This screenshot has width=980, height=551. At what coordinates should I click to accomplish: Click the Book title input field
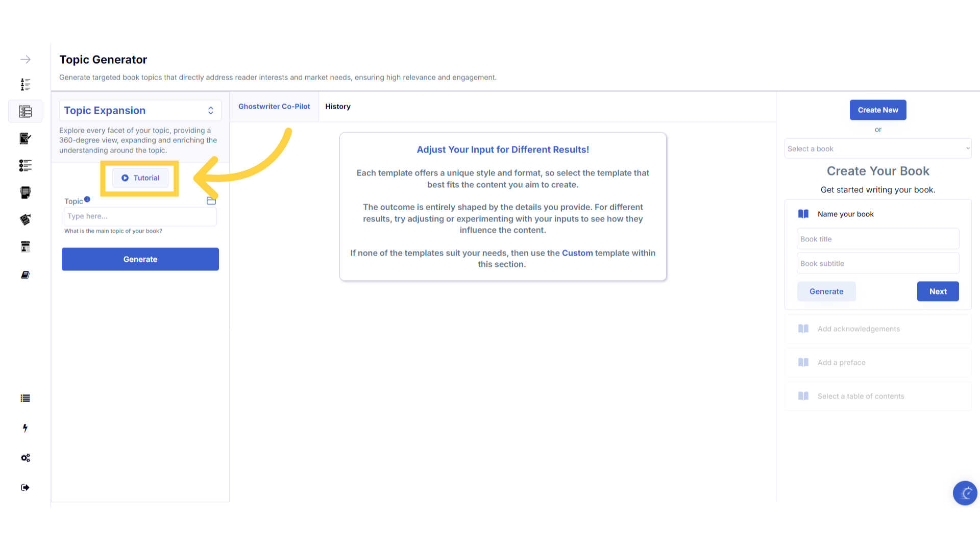pyautogui.click(x=878, y=239)
